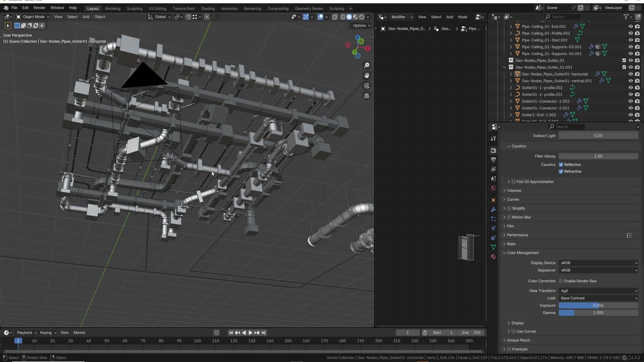Switch to wireframe viewport shading
The image size is (644, 362).
[x=343, y=17]
